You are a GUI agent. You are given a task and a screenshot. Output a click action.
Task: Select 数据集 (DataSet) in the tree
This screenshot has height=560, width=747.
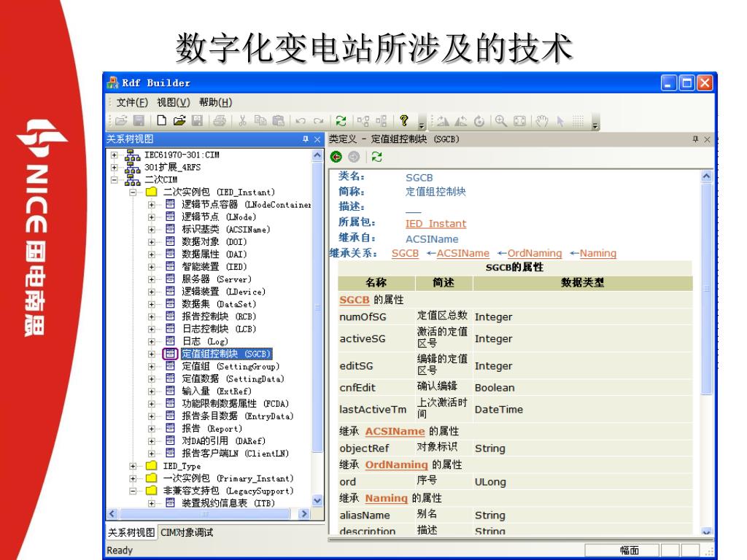pyautogui.click(x=219, y=304)
